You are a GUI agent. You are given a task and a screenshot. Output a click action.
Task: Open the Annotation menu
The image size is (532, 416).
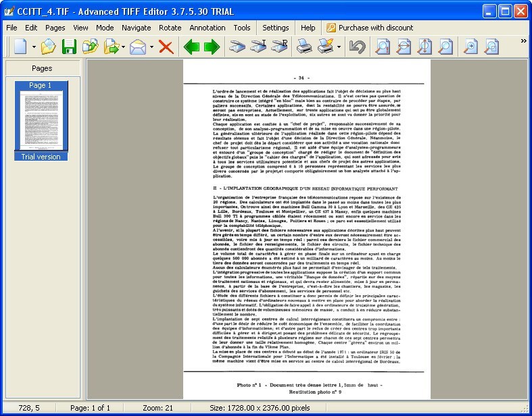(x=208, y=28)
